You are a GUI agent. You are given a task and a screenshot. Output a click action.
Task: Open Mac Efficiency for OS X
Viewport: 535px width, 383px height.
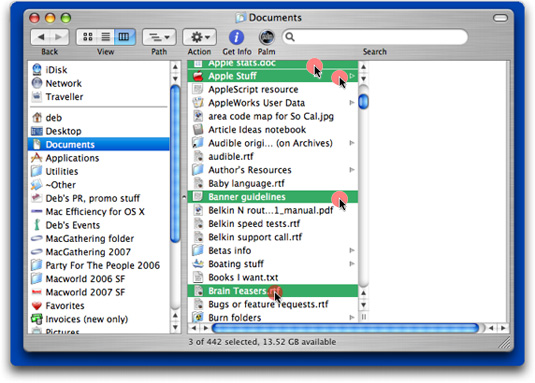(x=99, y=211)
